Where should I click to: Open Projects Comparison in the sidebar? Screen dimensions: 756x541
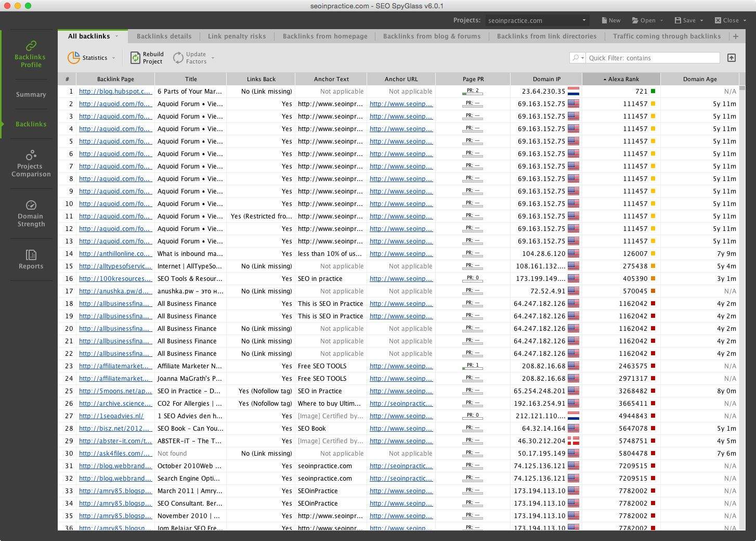coord(31,163)
